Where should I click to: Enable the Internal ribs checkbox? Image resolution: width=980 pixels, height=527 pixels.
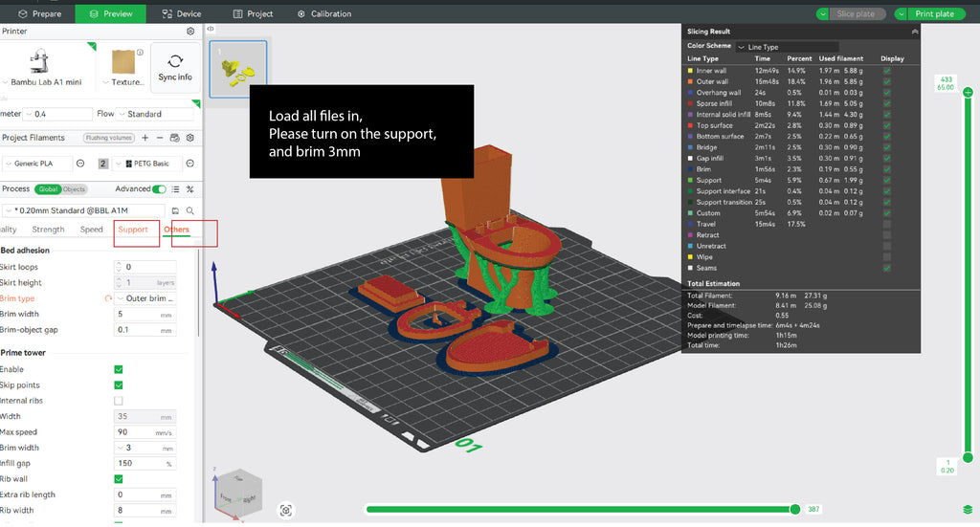(119, 401)
